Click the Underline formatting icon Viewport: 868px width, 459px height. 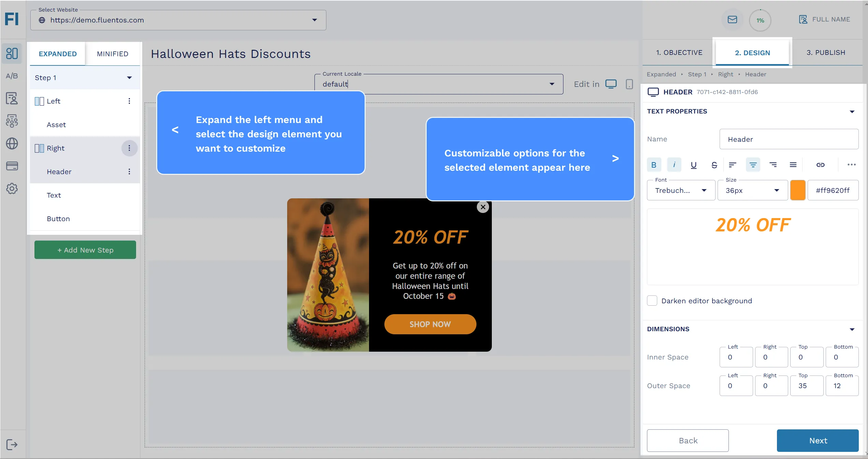(693, 165)
